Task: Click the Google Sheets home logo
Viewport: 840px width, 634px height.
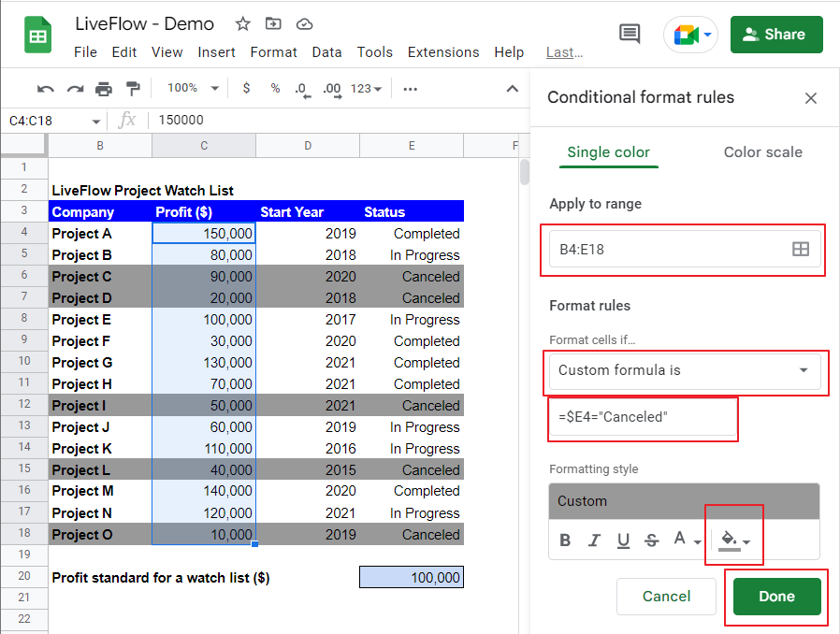Action: point(37,36)
